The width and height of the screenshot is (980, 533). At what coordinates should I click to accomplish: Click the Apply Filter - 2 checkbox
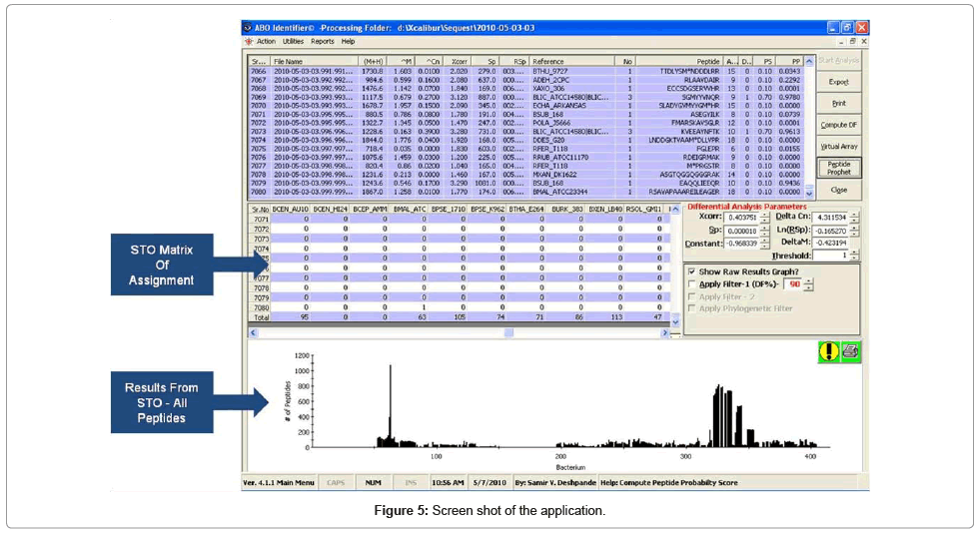click(692, 296)
